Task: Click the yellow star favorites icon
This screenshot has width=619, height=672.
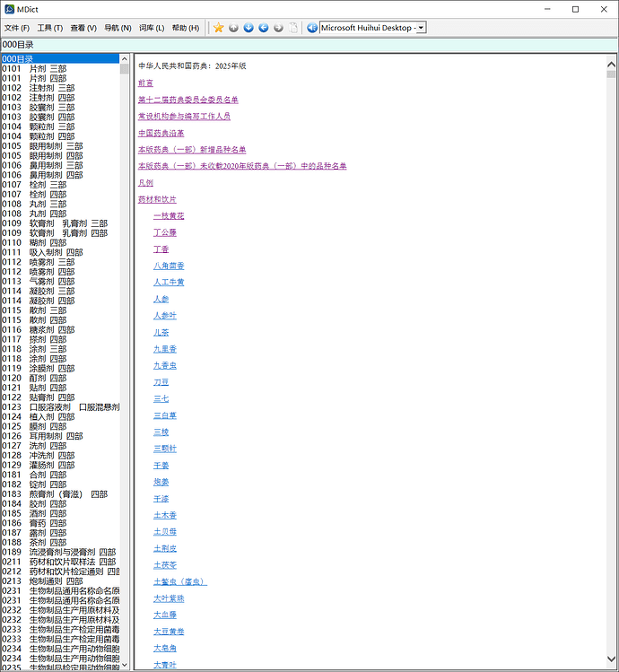Action: tap(219, 28)
